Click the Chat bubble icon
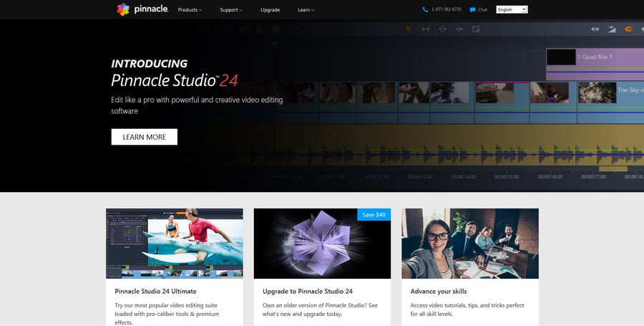 point(472,10)
